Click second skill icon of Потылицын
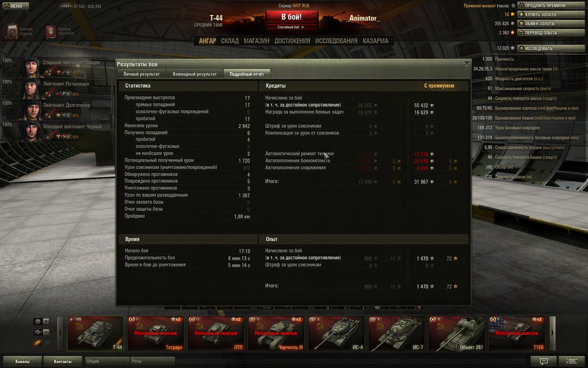Screen dimensions: 588x368 click(x=64, y=94)
